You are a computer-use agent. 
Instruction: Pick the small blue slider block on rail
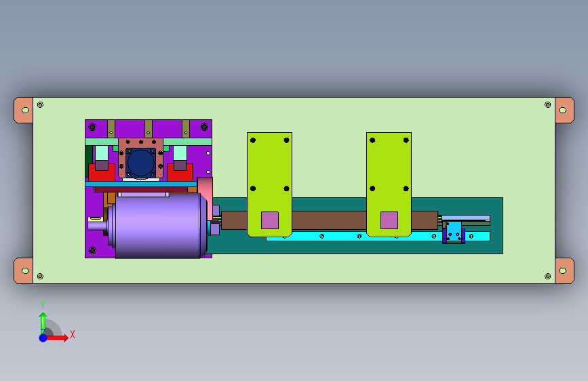click(454, 233)
